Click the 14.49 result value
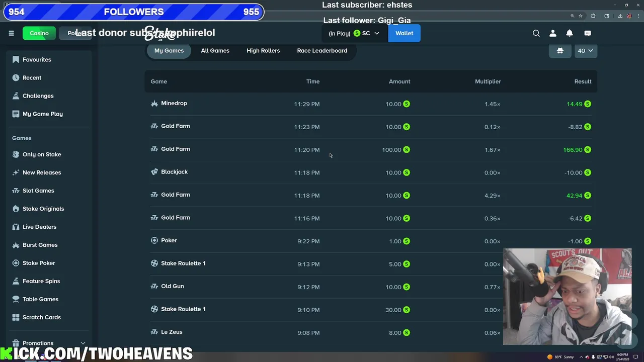 pos(574,104)
